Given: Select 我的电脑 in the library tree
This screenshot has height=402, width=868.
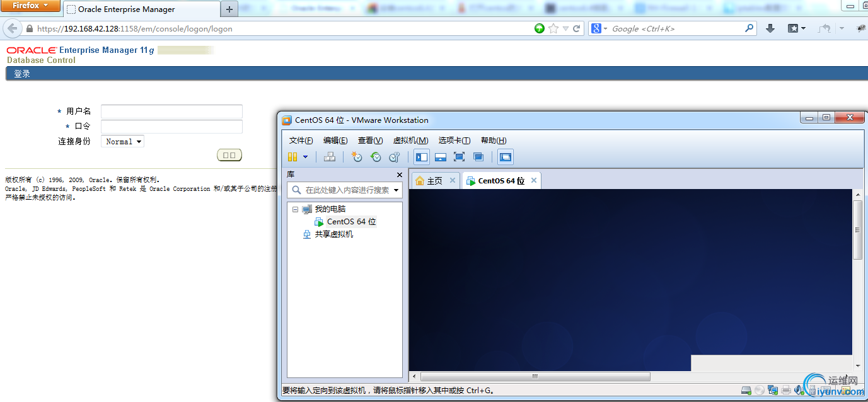Looking at the screenshot, I should (324, 209).
